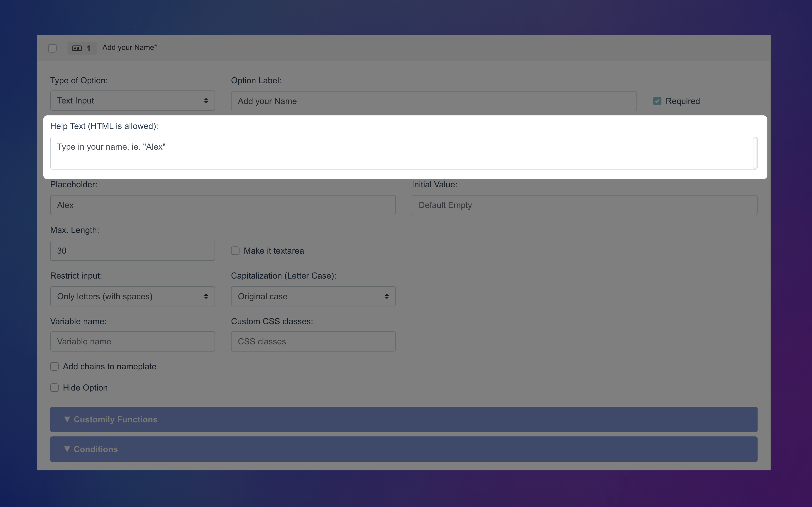Check the Hide Option box
The width and height of the screenshot is (812, 507).
(x=54, y=388)
